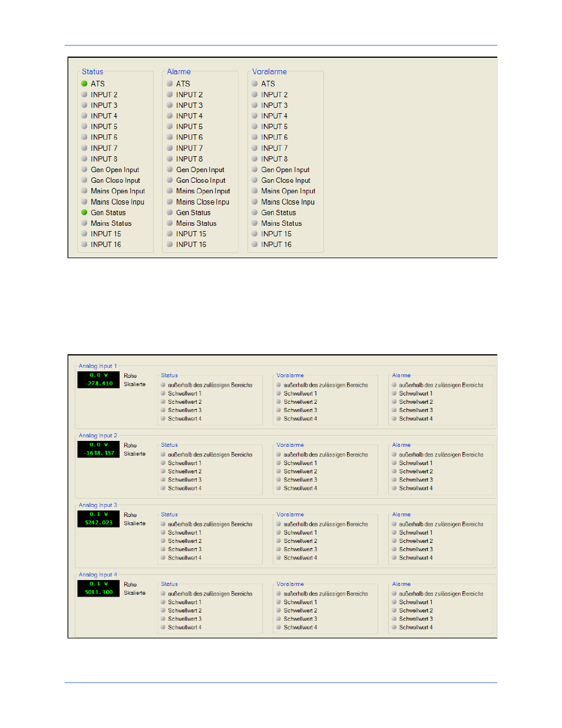Click the INPUT 8 LED in Voralarme group
The width and height of the screenshot is (562, 728).
coord(254,159)
